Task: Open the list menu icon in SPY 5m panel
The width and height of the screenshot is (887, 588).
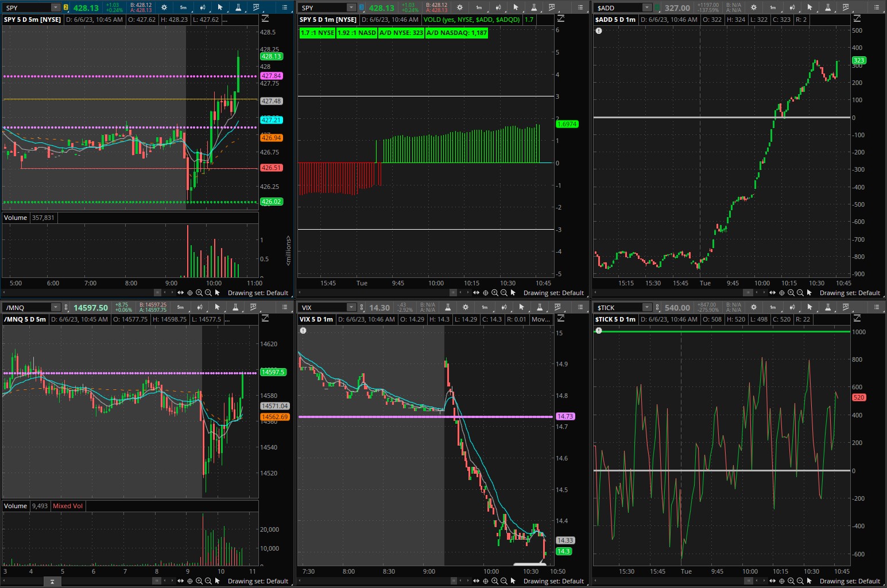Action: [284, 7]
